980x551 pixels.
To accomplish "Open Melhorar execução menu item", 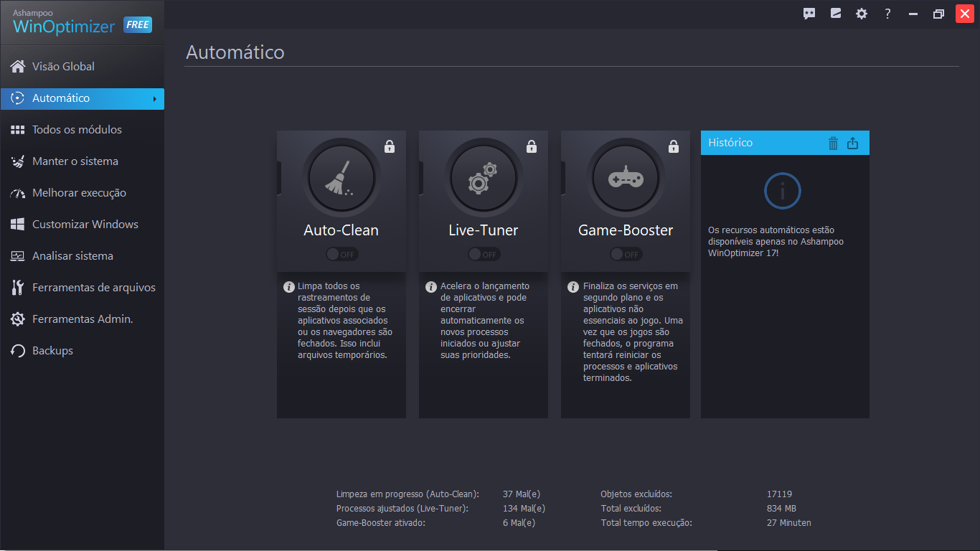I will coord(82,193).
